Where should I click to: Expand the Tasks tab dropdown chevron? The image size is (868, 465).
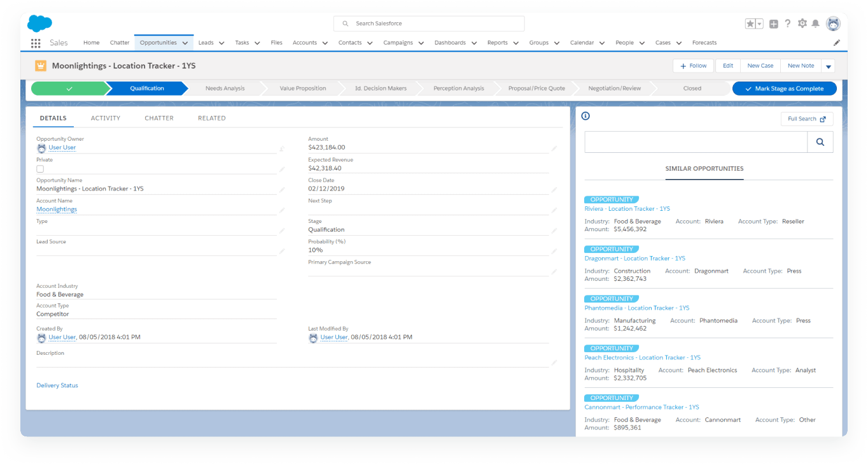[x=257, y=43]
